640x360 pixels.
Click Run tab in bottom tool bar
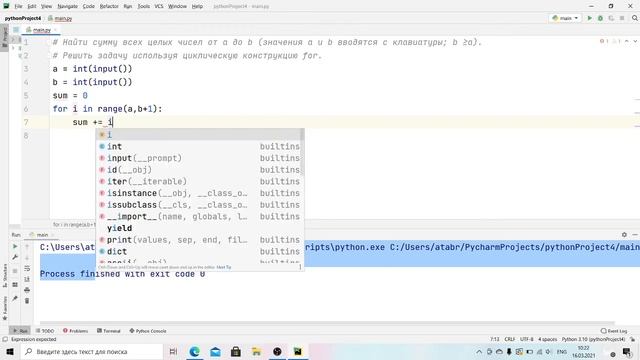pos(20,331)
